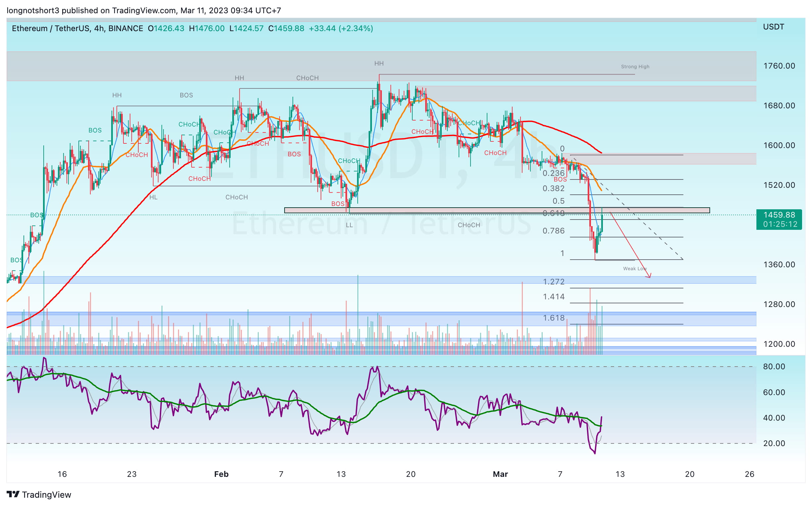Click the publisher line starting with longnotshort3
812x506 pixels.
144,10
